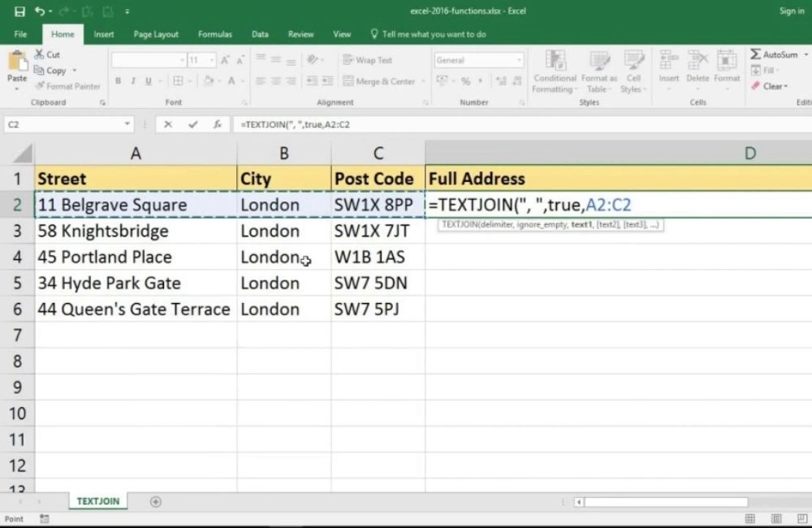
Task: Click the Copy icon
Action: tap(39, 70)
